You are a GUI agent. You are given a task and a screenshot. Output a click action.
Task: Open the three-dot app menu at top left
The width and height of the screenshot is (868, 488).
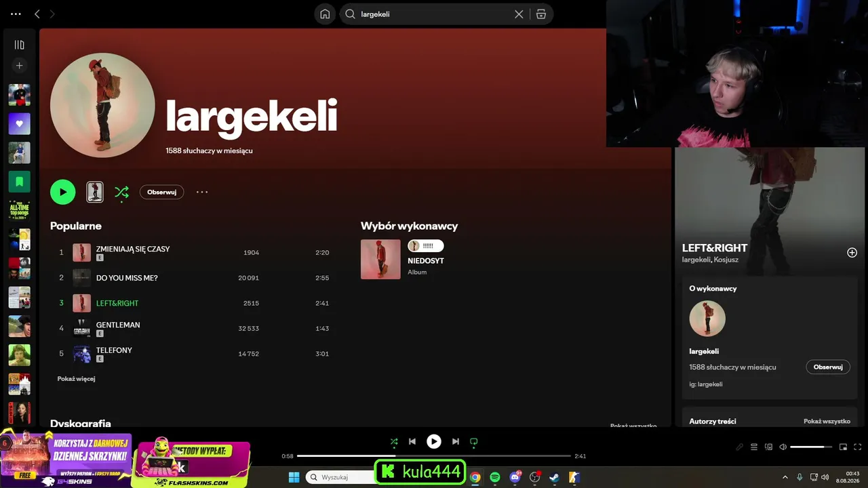pos(16,14)
